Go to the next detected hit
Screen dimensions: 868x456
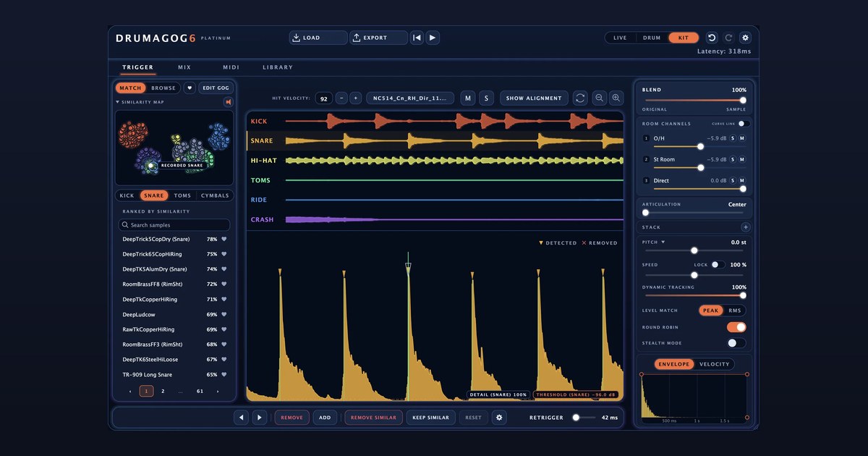tap(259, 418)
